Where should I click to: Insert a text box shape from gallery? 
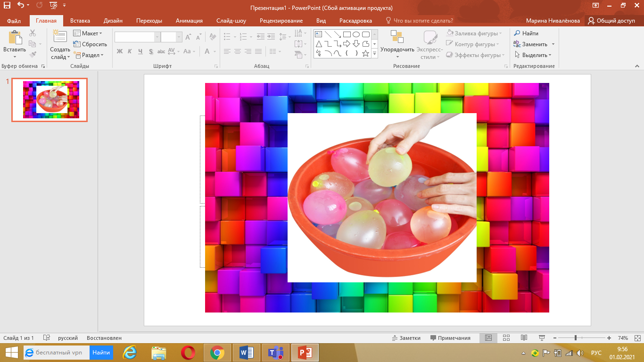318,34
